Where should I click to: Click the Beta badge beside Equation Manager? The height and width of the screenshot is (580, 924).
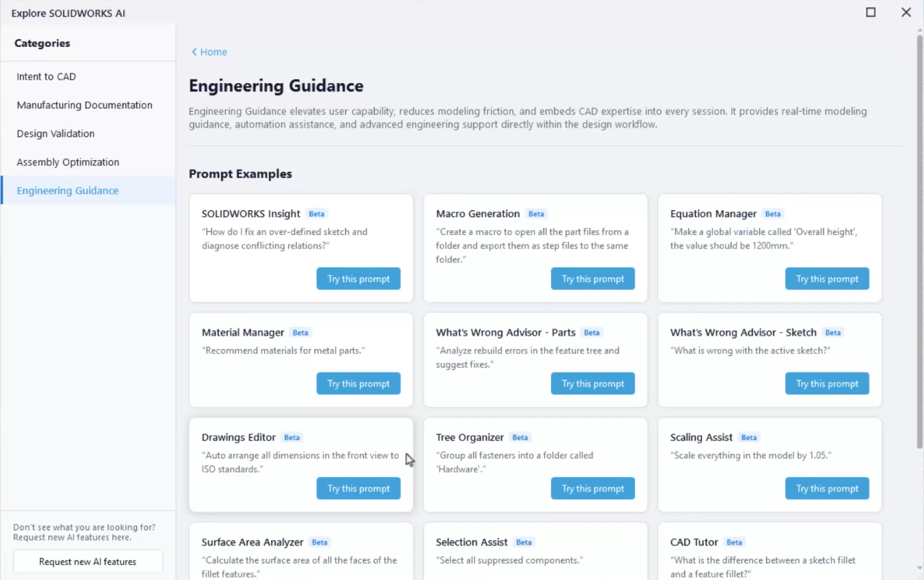pyautogui.click(x=773, y=214)
